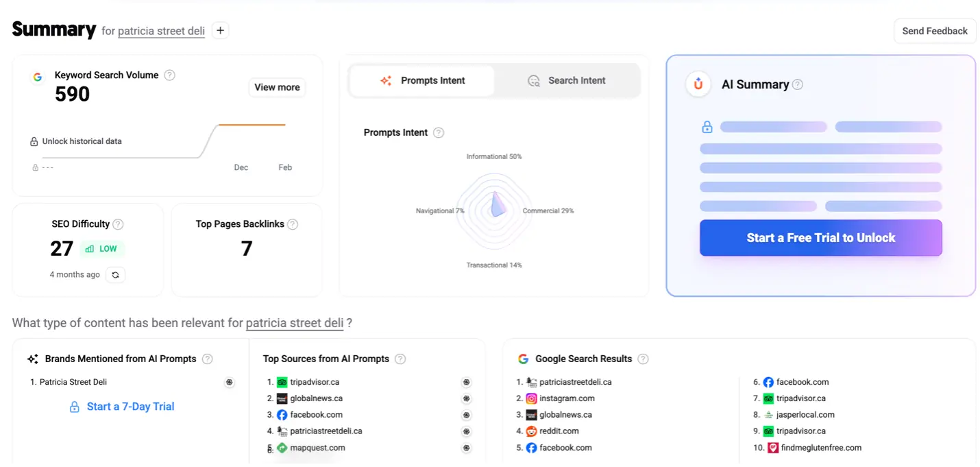This screenshot has height=467, width=980.
Task: Open help icon next to AI Summary
Action: coord(798,84)
